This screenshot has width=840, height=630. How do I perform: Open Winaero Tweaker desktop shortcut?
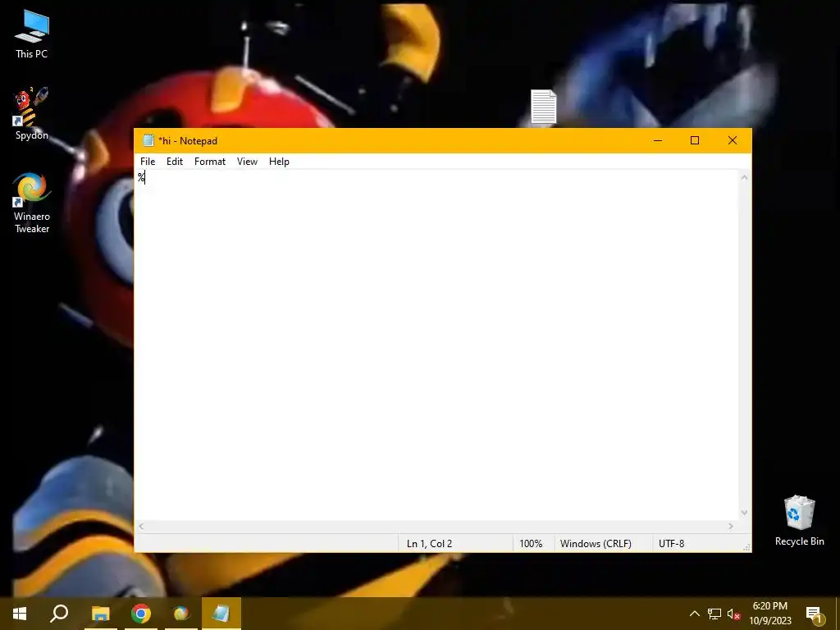tap(32, 203)
